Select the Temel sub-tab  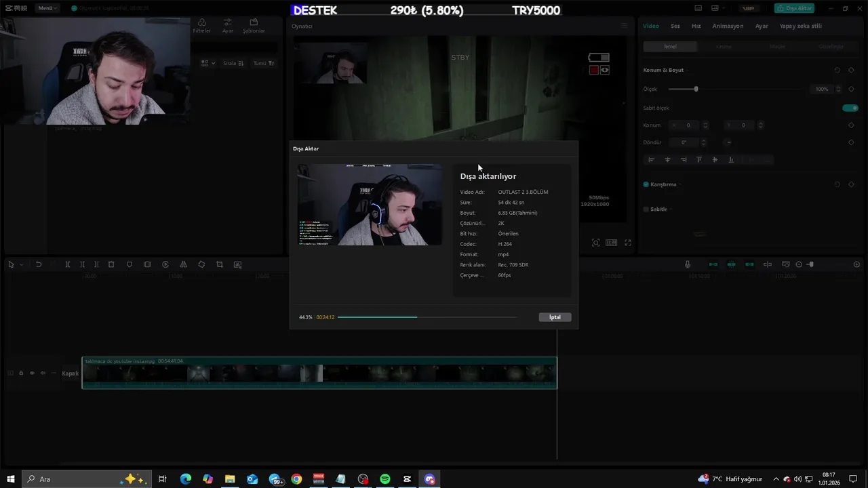[670, 47]
